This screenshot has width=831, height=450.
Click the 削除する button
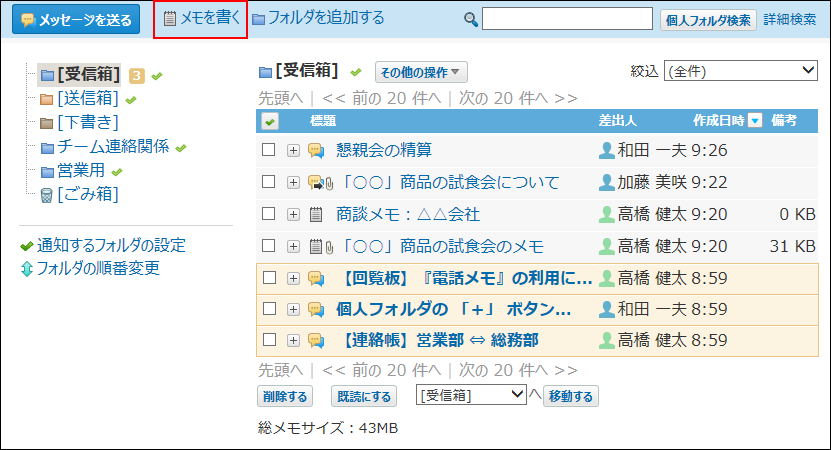(285, 396)
